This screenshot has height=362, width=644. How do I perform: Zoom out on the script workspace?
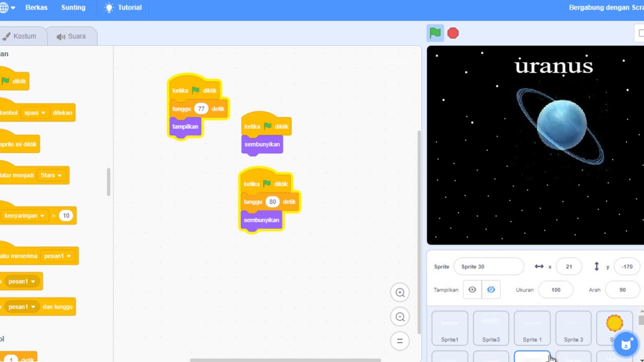pyautogui.click(x=400, y=317)
